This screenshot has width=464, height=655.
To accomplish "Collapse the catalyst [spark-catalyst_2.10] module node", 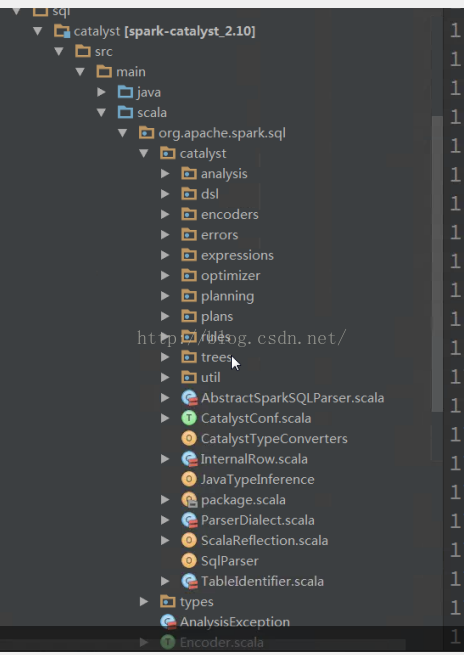I will [x=38, y=31].
